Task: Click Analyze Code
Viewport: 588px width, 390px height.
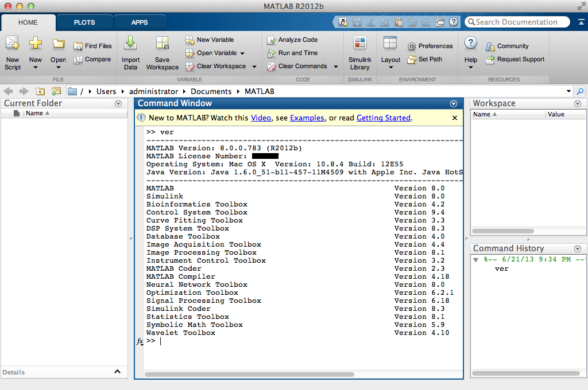Action: point(292,40)
